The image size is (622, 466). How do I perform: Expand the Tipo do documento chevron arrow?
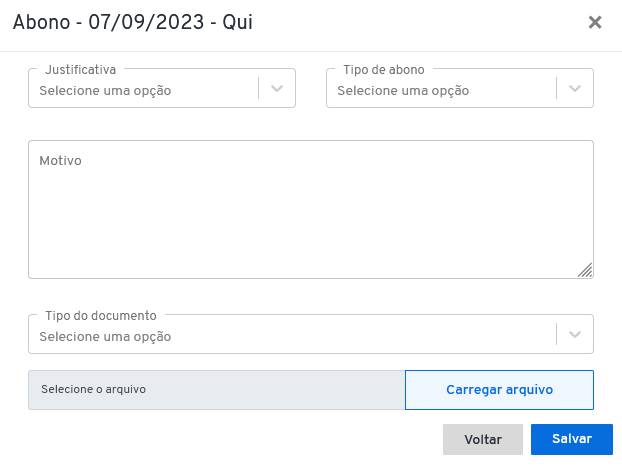(x=575, y=334)
